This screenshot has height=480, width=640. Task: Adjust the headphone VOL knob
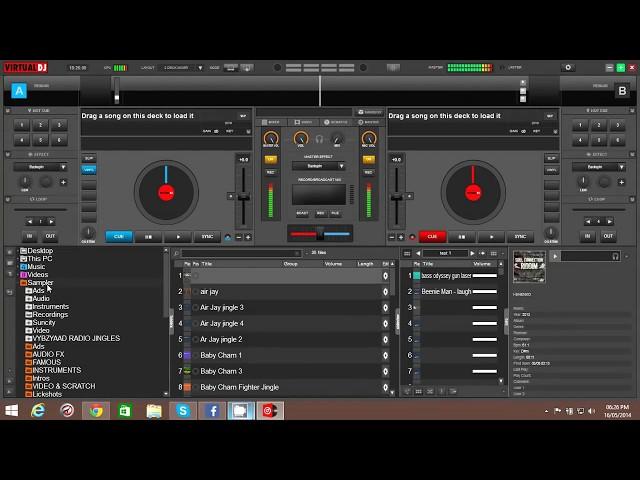[301, 139]
